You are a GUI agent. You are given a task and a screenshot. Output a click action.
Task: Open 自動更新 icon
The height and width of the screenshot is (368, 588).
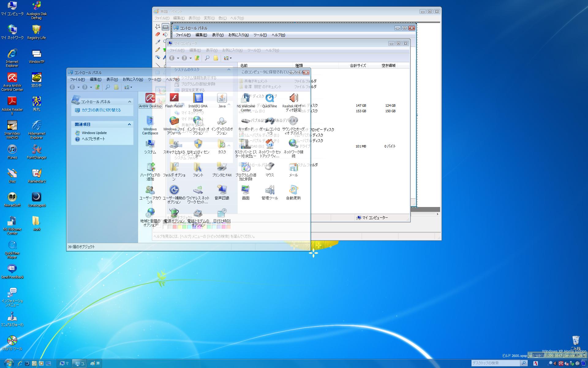pos(293,193)
